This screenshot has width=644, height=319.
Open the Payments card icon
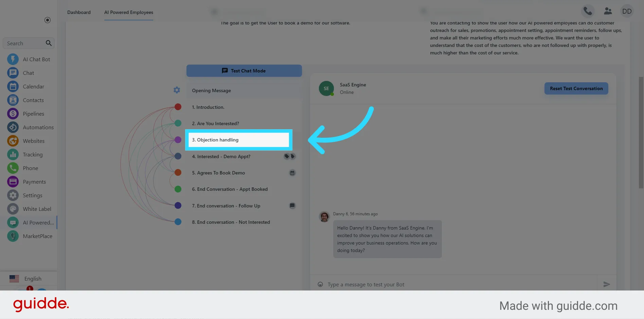(x=13, y=182)
